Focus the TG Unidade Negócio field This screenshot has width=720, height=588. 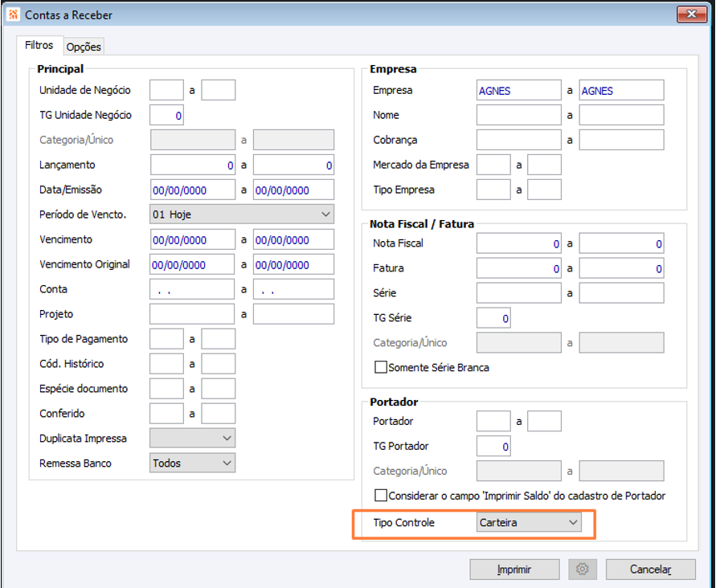coord(167,116)
